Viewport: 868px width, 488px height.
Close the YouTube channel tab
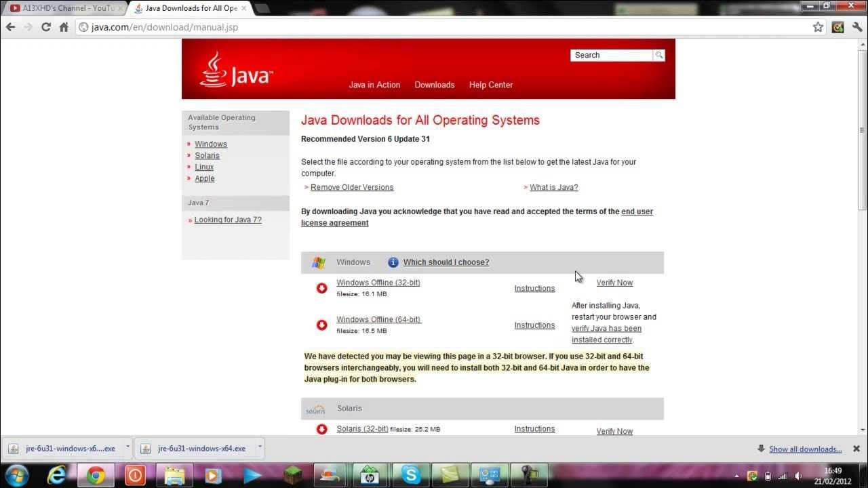[121, 8]
